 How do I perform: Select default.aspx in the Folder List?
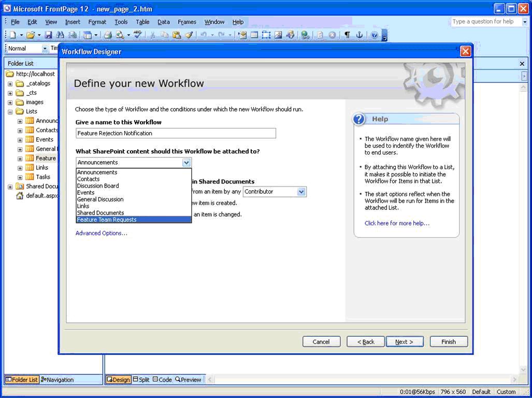pos(38,196)
